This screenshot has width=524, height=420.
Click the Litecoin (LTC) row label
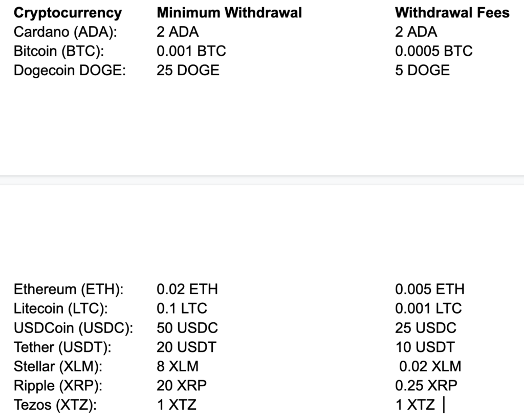click(61, 309)
